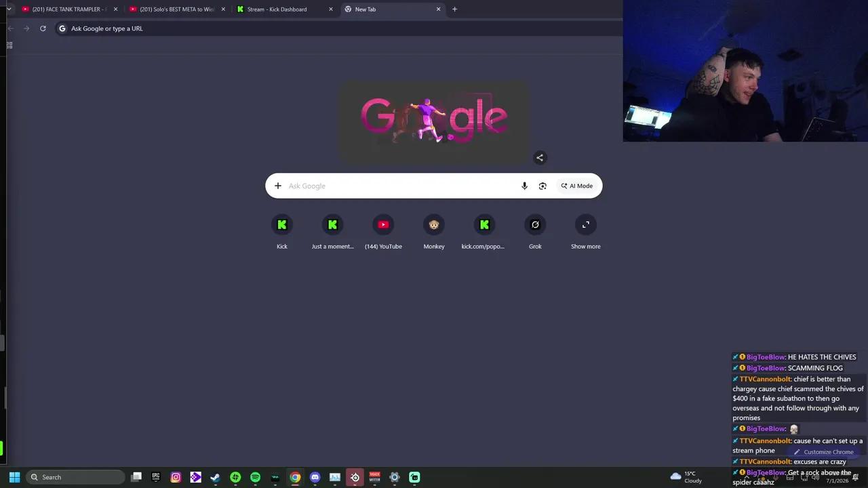Close the New Tab tab
This screenshot has width=868, height=488.
438,9
